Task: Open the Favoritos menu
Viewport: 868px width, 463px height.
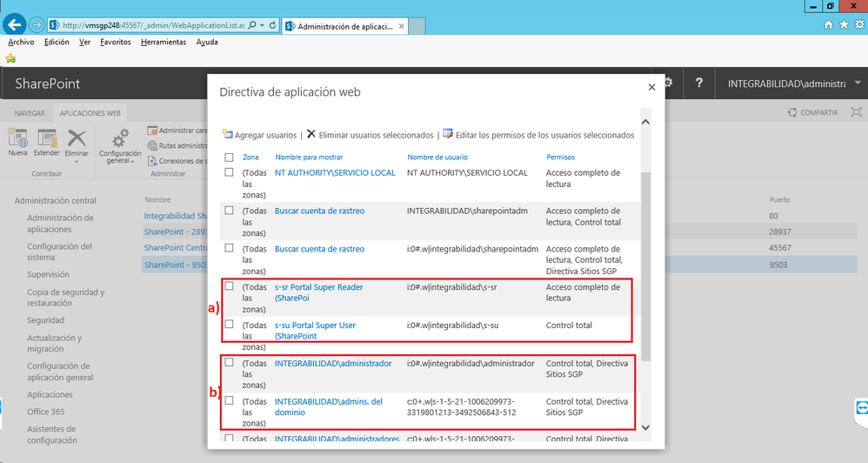Action: pos(115,42)
